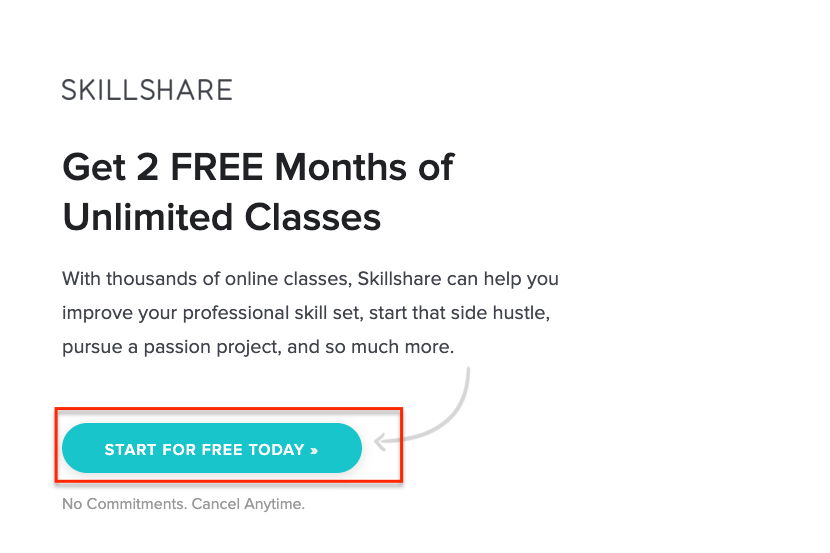
Task: Click the 'Unlimited Classes' headline line
Action: (x=221, y=217)
